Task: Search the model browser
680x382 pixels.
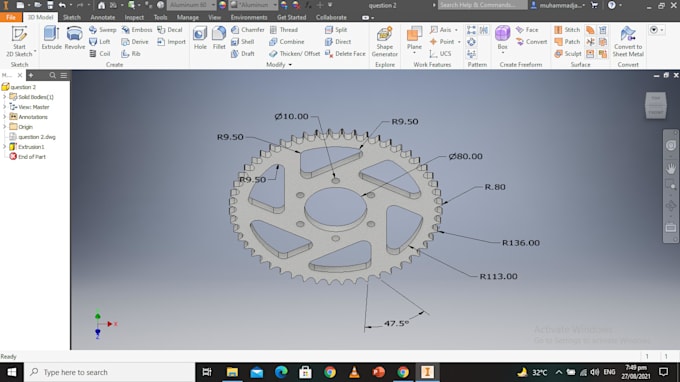Action: [52, 75]
